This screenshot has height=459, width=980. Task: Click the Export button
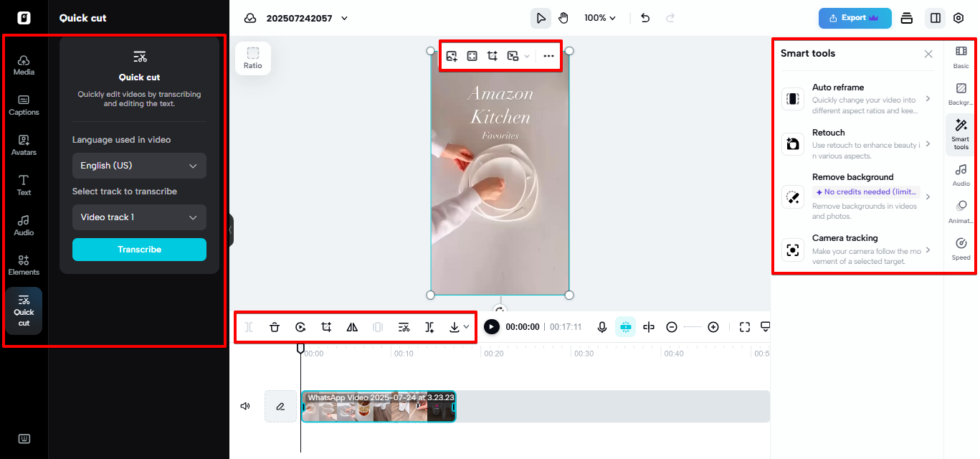[x=855, y=17]
